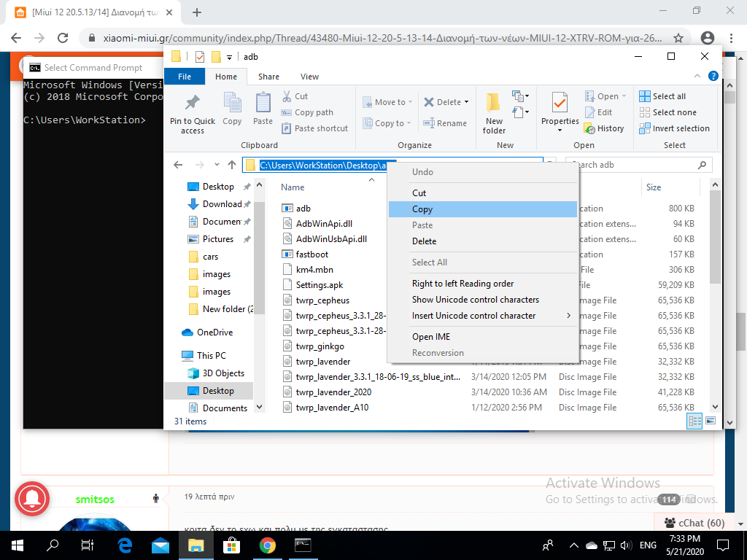Click the Up arrow beside the address bar
Screen dimensions: 747x560
pyautogui.click(x=232, y=165)
